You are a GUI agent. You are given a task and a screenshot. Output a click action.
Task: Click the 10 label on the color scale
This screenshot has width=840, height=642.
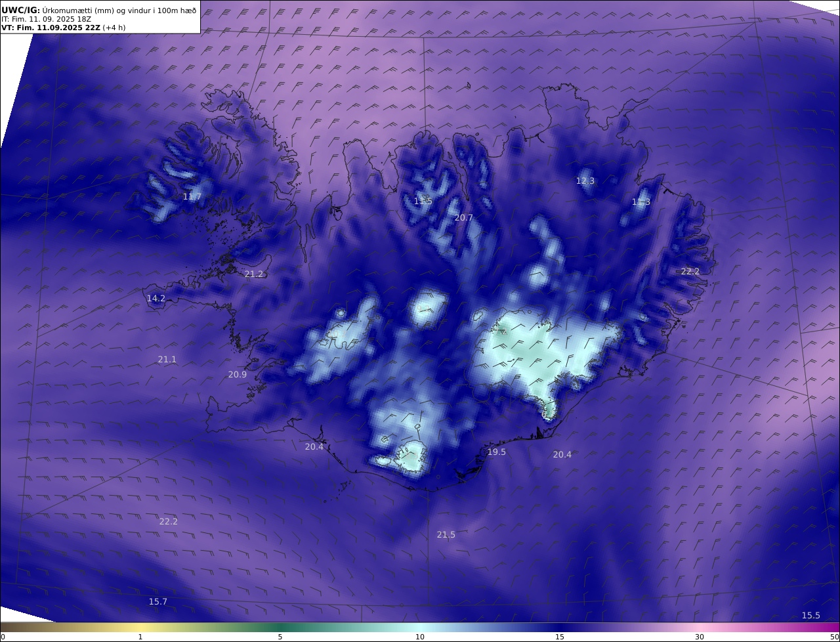click(420, 637)
